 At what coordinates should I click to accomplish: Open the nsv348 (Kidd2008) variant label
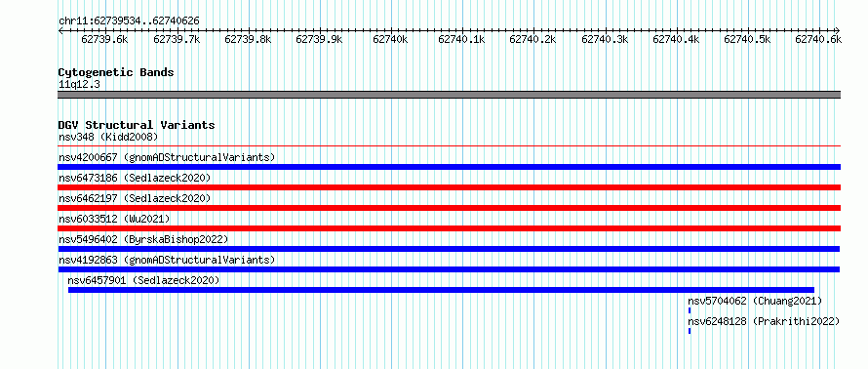tap(108, 137)
